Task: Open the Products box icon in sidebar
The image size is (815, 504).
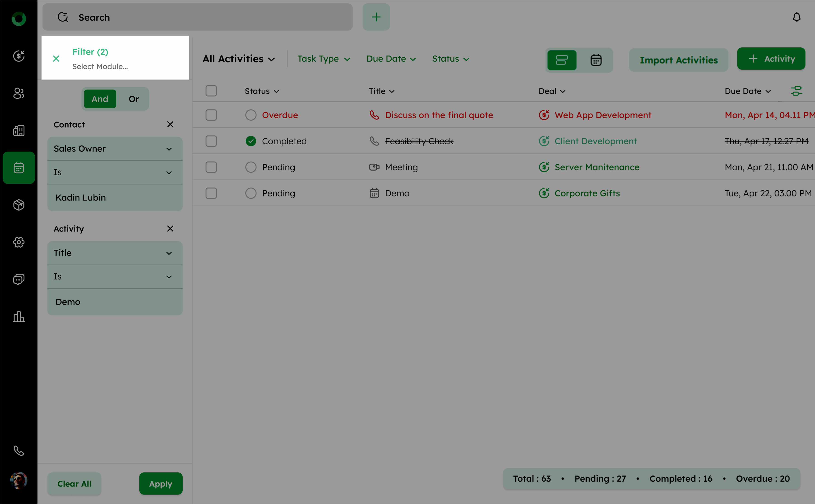Action: point(19,205)
